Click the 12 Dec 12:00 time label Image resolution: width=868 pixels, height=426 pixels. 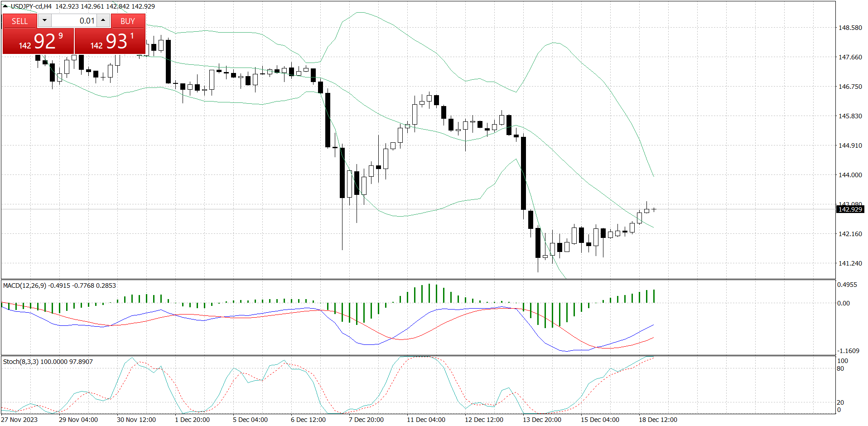[x=484, y=420]
